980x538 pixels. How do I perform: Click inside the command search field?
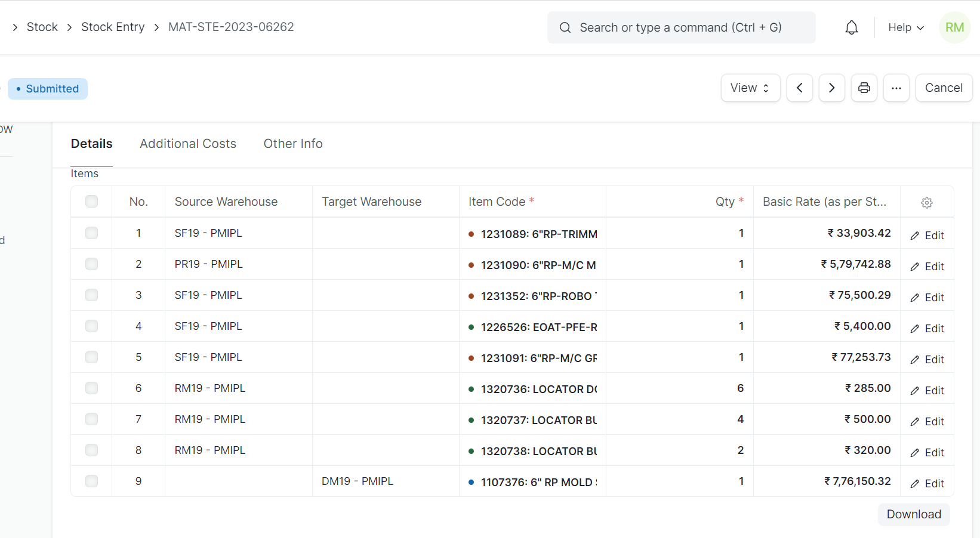tap(680, 27)
